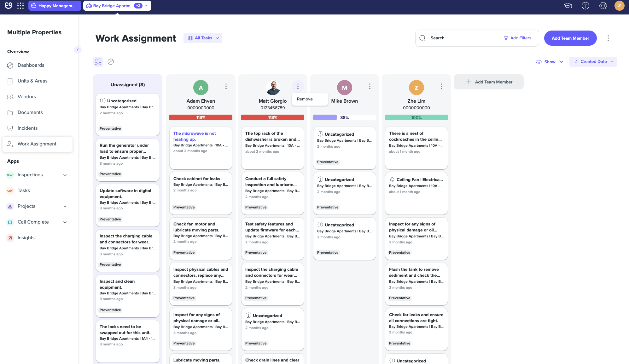629x364 pixels.
Task: Open 'The top rack of the dishwasher' card
Action: [x=273, y=148]
